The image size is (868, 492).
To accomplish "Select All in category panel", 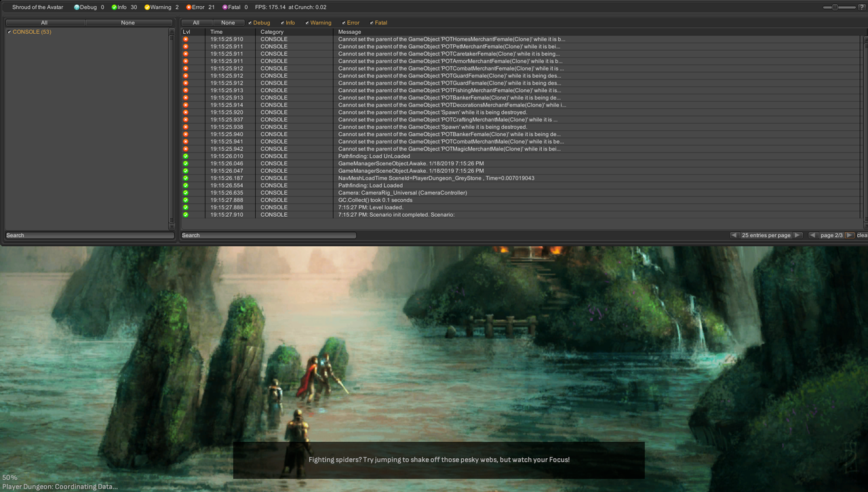I will (x=45, y=22).
